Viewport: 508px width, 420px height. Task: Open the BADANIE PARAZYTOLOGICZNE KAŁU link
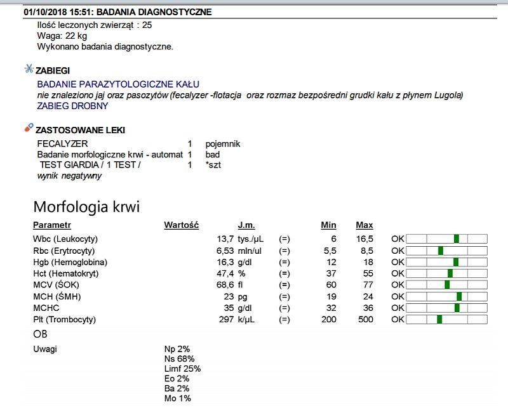click(x=118, y=84)
